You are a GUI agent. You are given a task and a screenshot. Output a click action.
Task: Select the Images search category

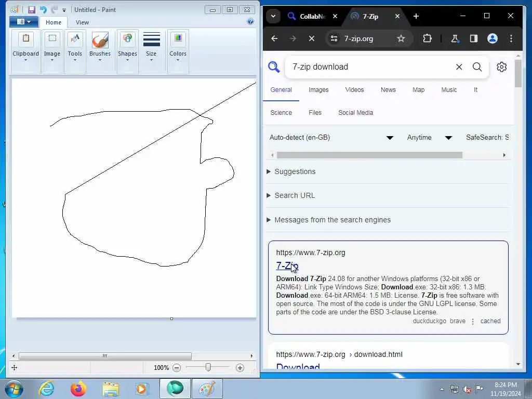318,90
